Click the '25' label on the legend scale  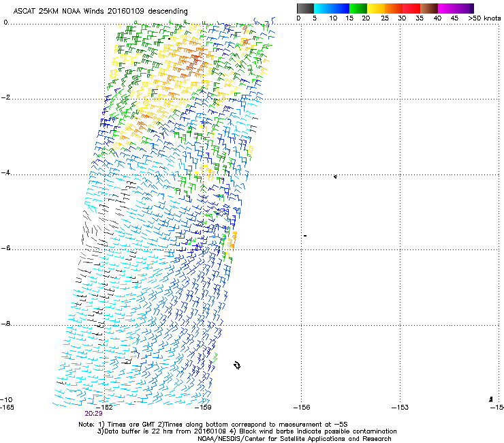385,18
